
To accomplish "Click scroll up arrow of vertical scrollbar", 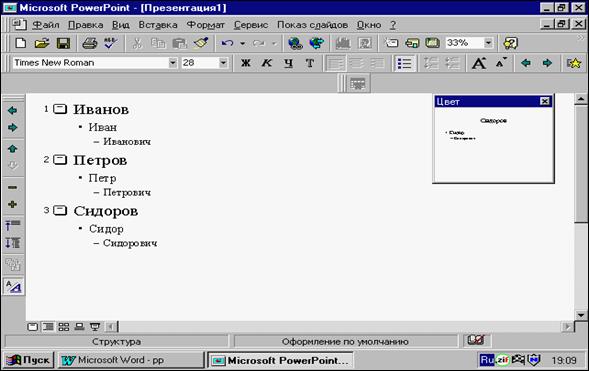I will tap(581, 99).
